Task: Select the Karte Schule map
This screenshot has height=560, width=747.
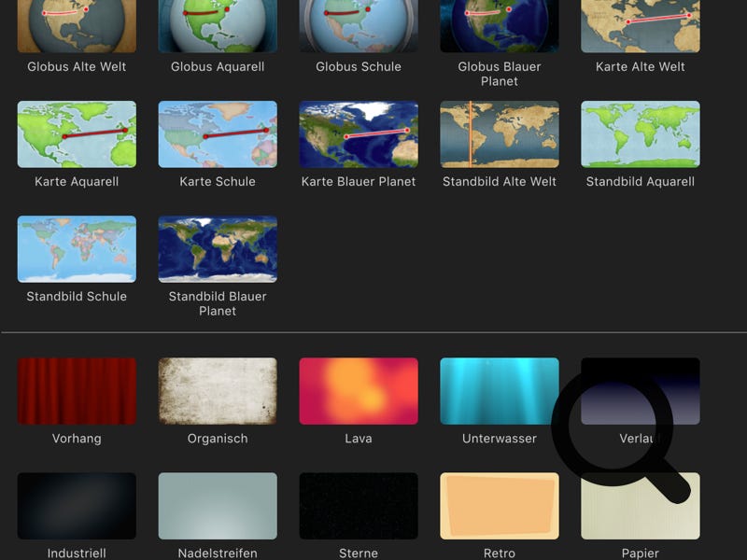Action: (218, 134)
